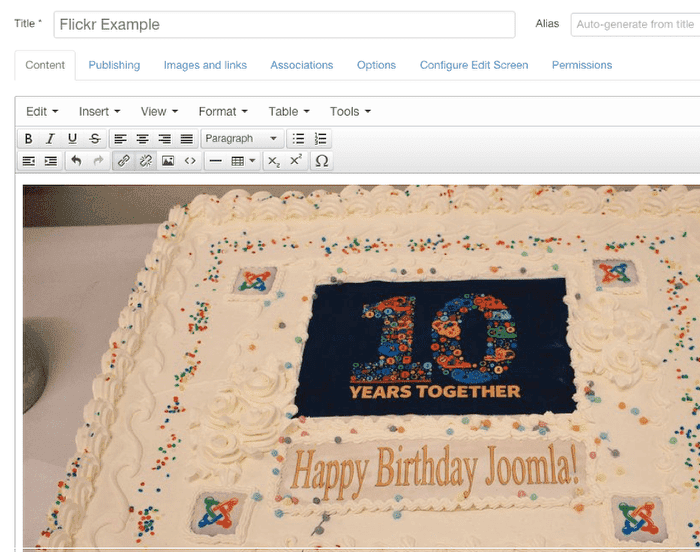Image resolution: width=700 pixels, height=552 pixels.
Task: Select the birthday cake image in editor
Action: 361,367
